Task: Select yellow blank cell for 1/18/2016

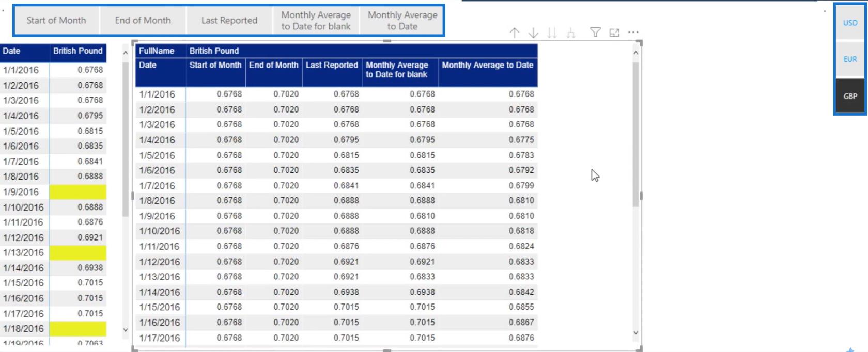Action: pyautogui.click(x=78, y=329)
